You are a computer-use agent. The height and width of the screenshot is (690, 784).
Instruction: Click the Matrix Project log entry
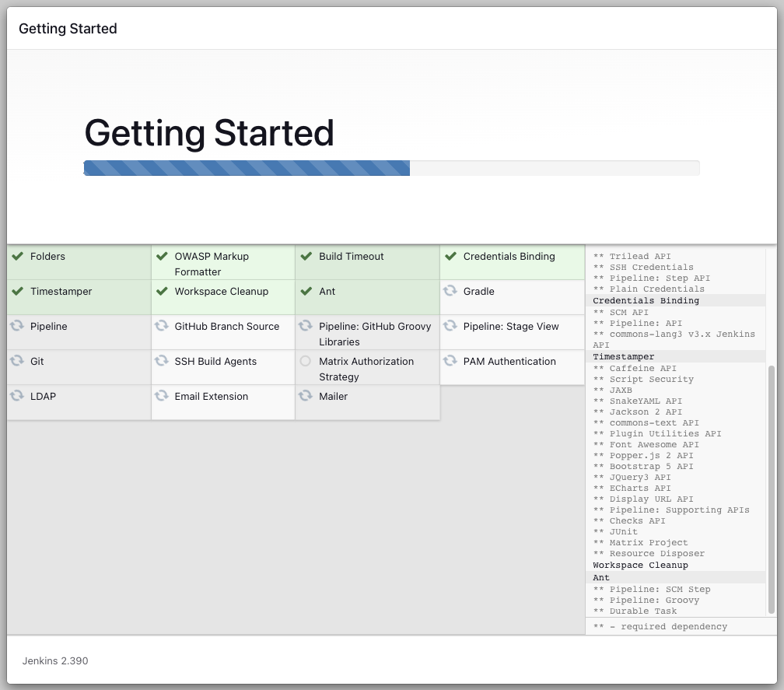640,542
